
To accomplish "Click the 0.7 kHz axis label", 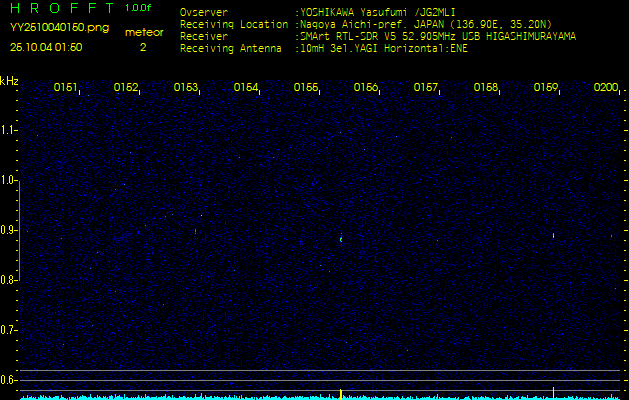I will 7,330.
